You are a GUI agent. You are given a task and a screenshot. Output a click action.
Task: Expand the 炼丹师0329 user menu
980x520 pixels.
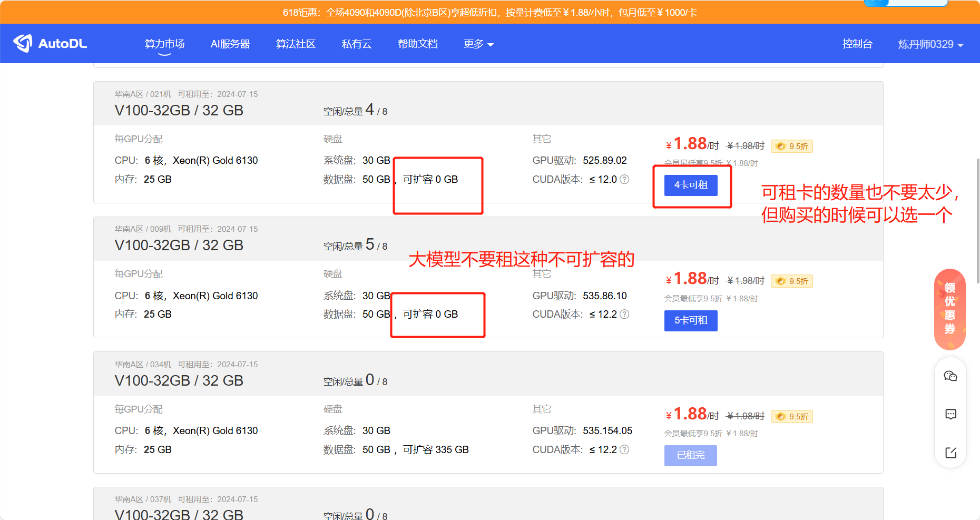point(930,44)
